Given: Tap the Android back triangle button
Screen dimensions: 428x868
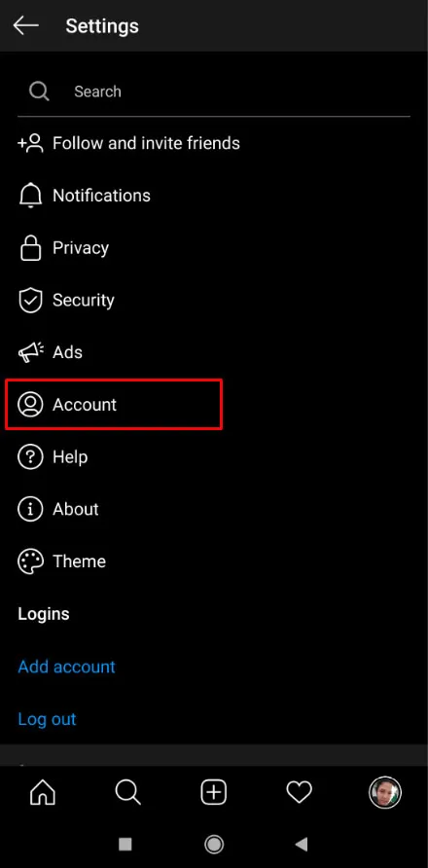Looking at the screenshot, I should pyautogui.click(x=302, y=845).
